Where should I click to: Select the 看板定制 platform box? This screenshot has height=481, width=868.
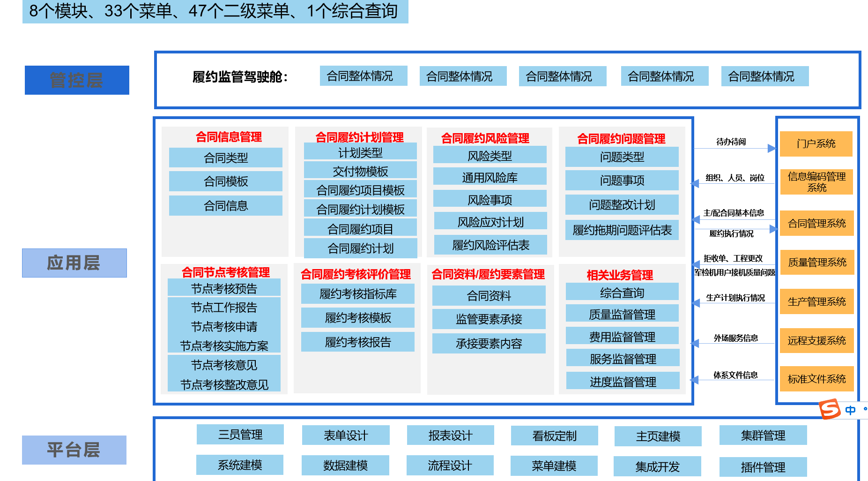coord(554,436)
